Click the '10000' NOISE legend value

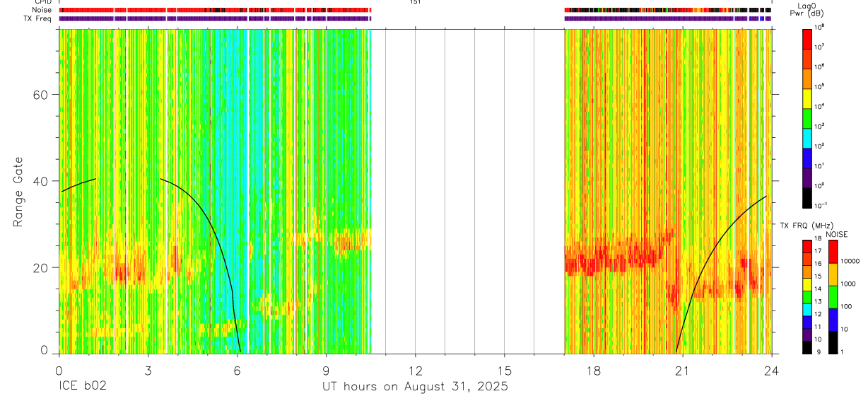coord(850,261)
